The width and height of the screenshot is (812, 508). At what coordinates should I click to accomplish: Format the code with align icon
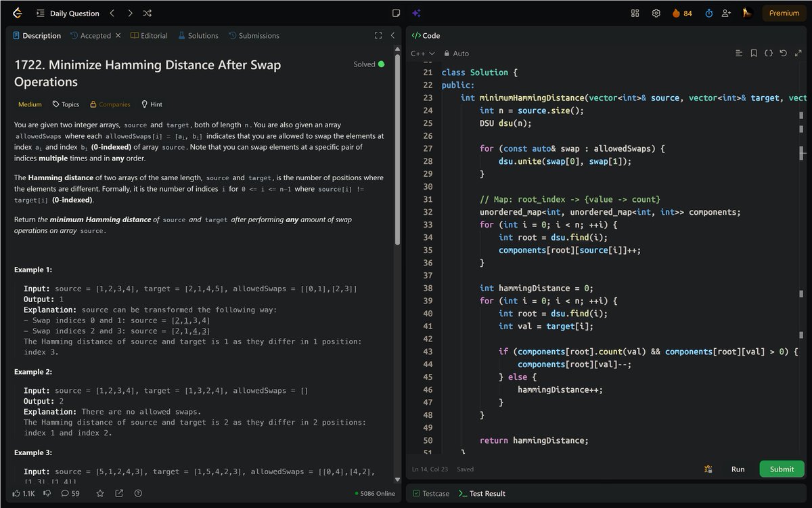739,54
